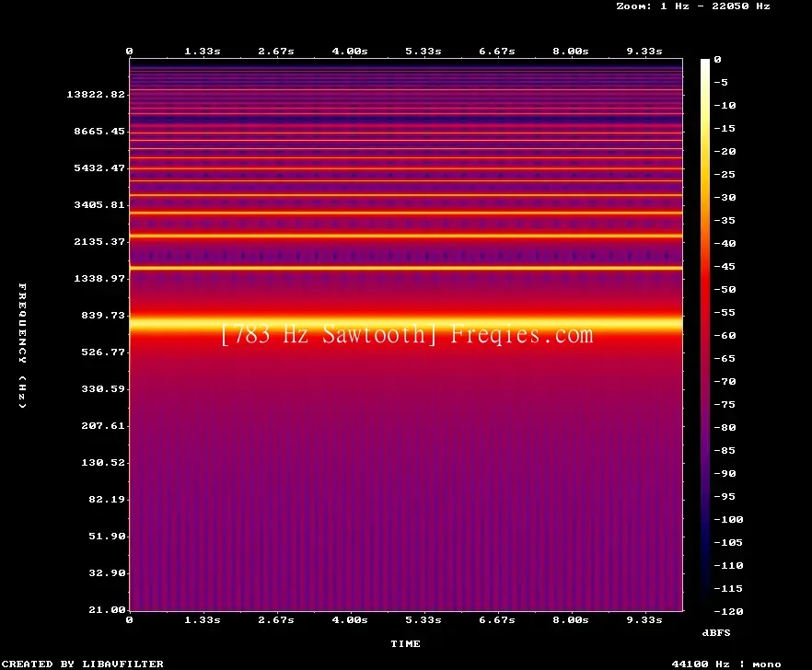Click the -25 value on dBFS scale
Viewport: 812px width, 670px height.
(725, 175)
